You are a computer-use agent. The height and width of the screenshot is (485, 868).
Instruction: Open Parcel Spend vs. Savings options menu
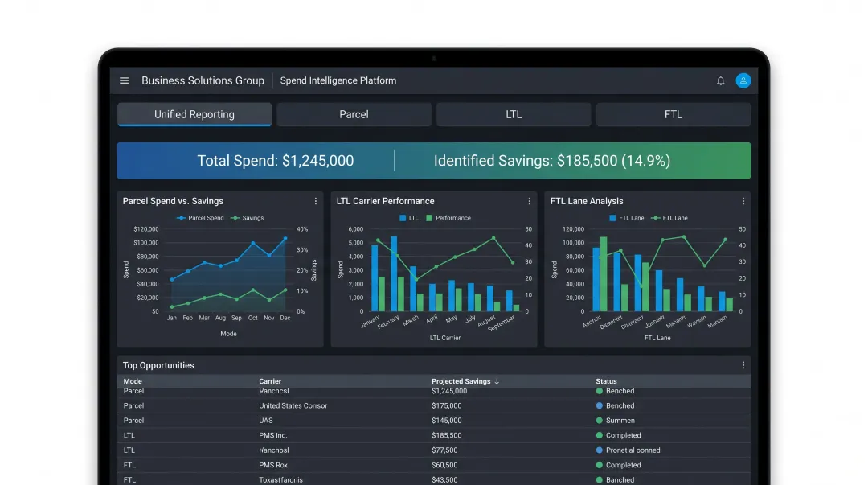tap(316, 201)
